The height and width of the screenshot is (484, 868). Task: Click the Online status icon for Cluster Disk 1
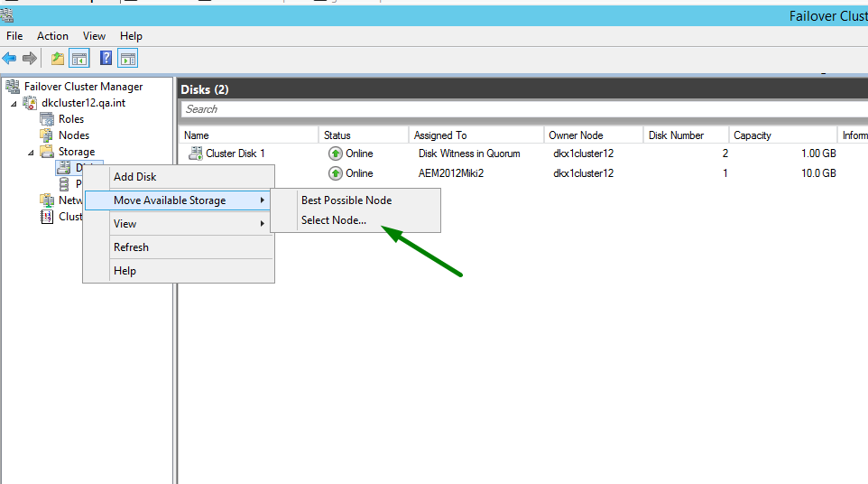(336, 154)
